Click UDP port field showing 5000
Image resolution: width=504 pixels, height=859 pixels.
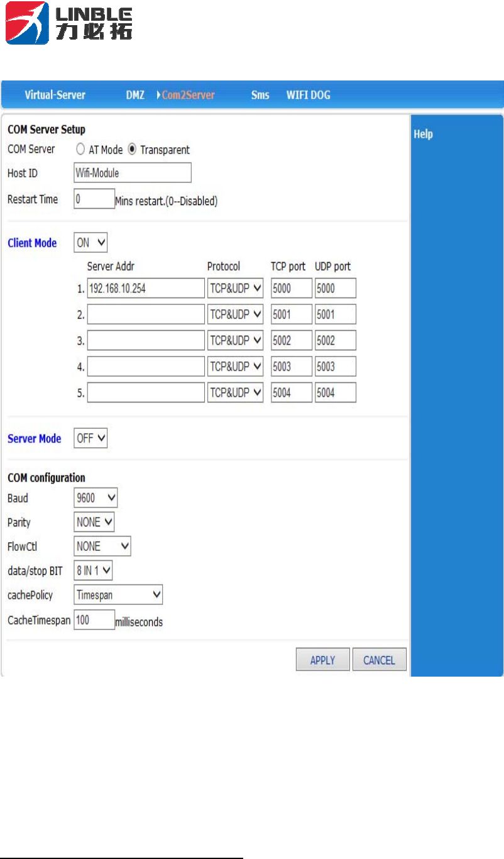coord(336,288)
